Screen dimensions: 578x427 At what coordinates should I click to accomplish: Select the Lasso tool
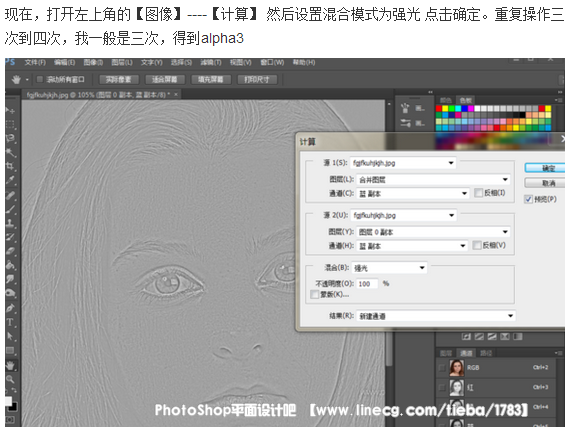[10, 138]
